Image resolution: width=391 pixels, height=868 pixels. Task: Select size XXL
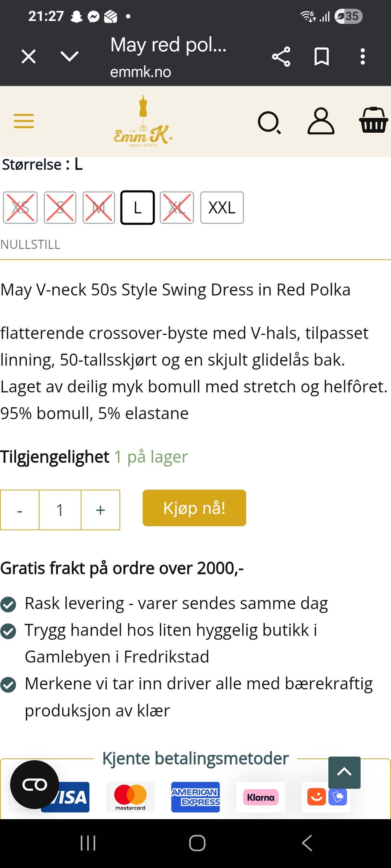point(222,208)
